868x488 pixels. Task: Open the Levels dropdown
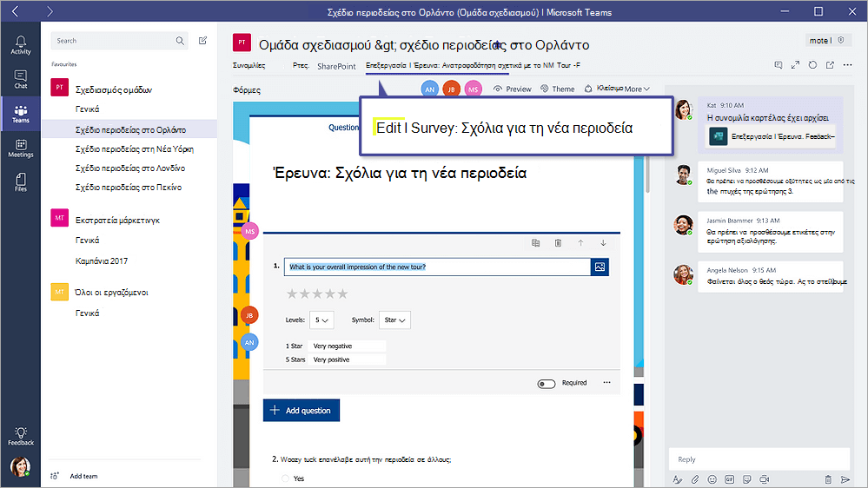(321, 320)
